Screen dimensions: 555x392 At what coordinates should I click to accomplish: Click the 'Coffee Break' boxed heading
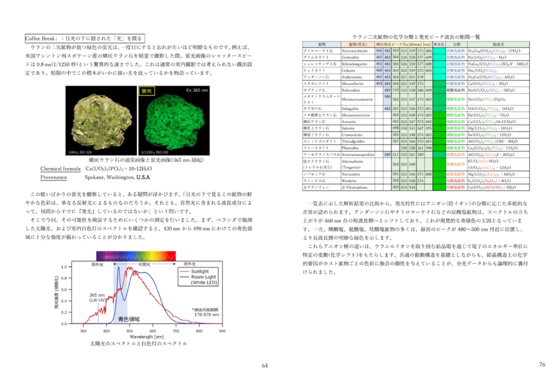(x=85, y=38)
